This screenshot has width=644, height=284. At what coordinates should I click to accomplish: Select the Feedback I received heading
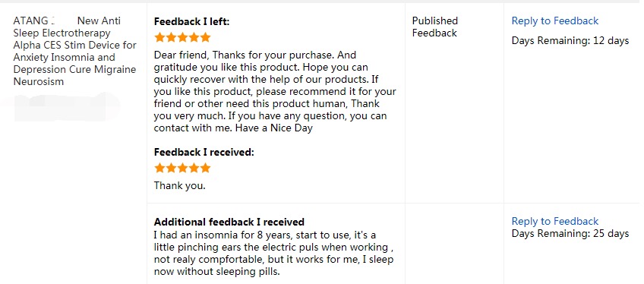point(204,153)
